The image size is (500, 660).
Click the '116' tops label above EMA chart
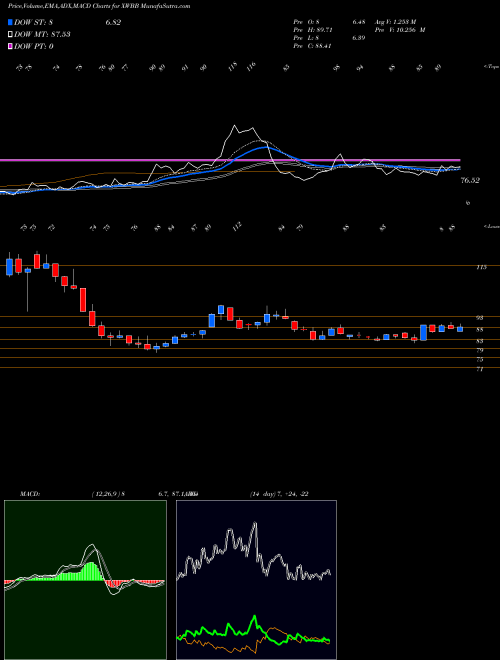(x=252, y=67)
